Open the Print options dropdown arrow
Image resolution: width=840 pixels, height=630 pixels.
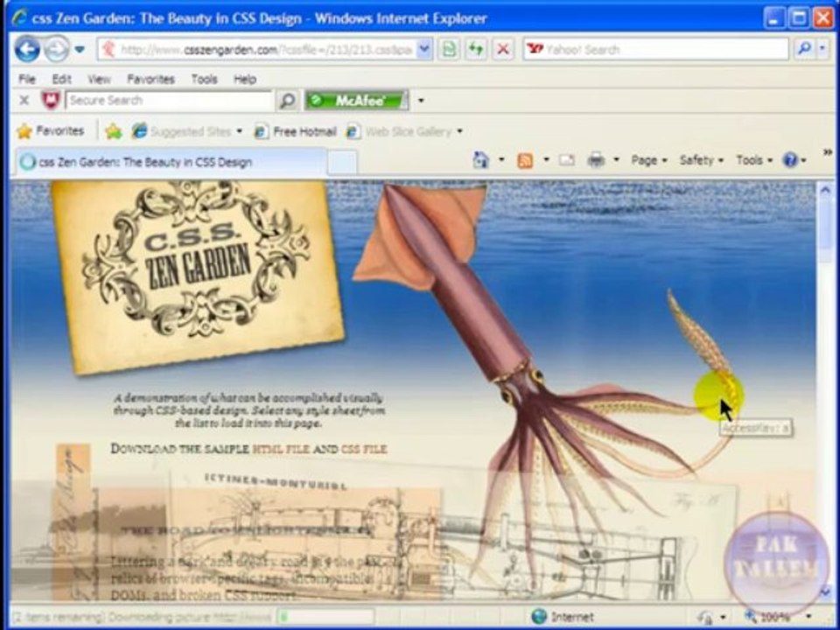click(617, 159)
